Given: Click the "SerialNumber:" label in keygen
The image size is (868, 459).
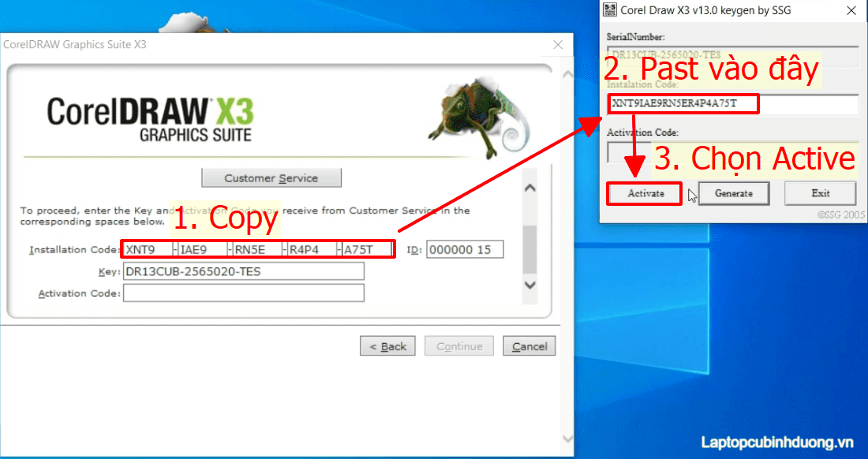Looking at the screenshot, I should [x=635, y=37].
